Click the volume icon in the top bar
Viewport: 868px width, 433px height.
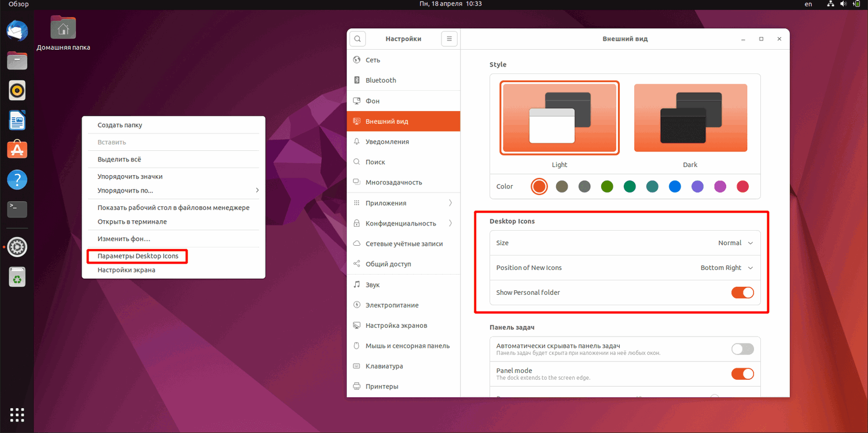coord(844,4)
